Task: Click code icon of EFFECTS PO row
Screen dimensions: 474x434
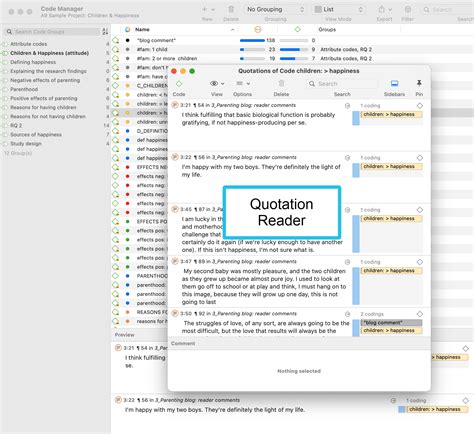Action: tap(116, 222)
